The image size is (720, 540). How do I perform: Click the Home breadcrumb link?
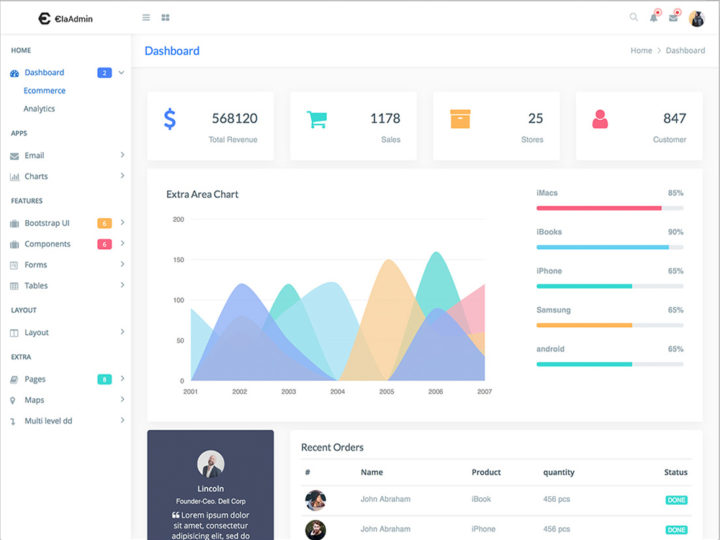click(641, 51)
